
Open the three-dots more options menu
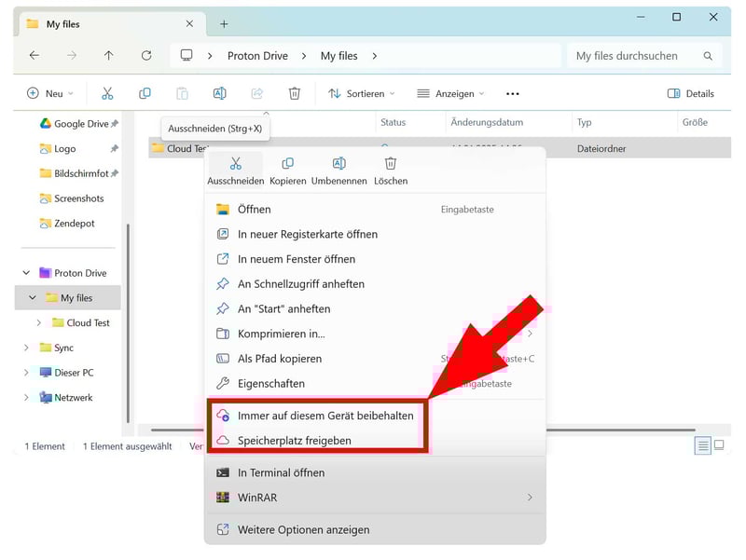pyautogui.click(x=512, y=93)
